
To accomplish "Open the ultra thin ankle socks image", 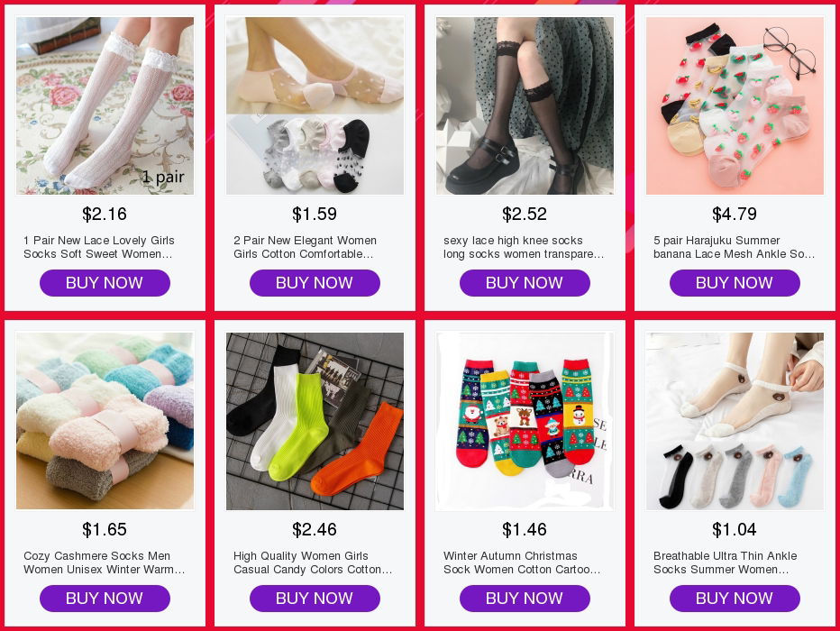I will point(735,421).
